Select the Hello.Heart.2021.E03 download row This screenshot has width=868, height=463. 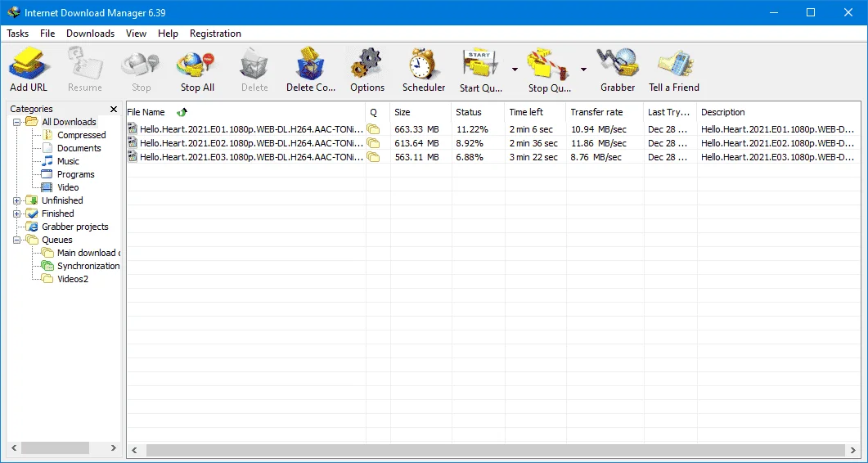(494, 157)
